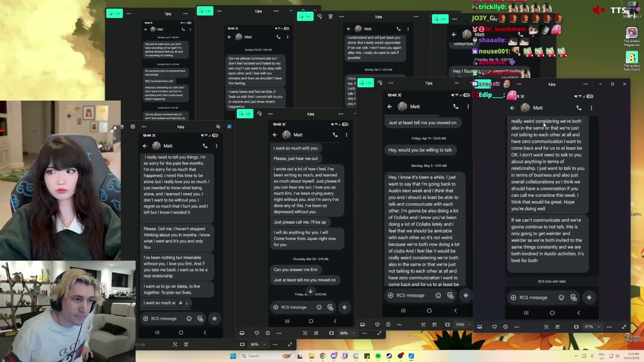Rotate the 6.jpg image
This screenshot has height=362, width=644.
(259, 114)
